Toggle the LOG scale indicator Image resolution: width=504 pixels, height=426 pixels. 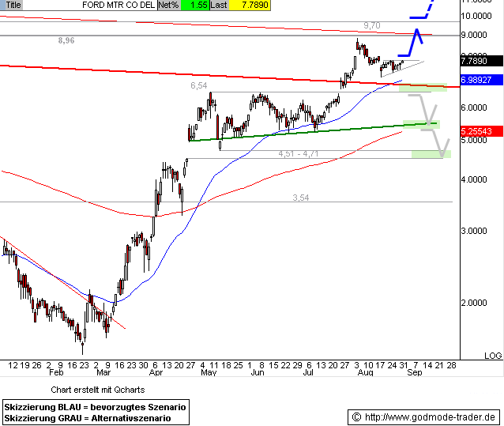coord(493,356)
